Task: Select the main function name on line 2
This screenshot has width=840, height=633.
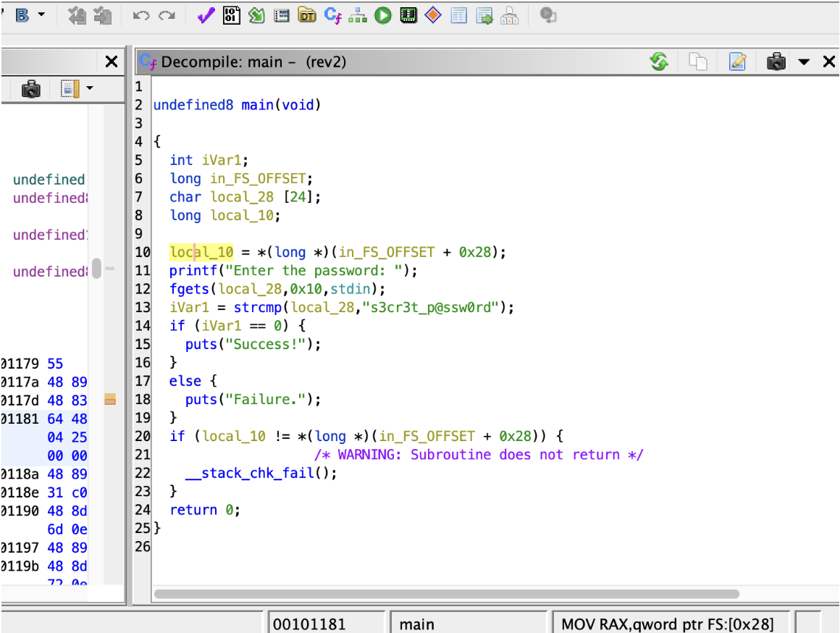Action: click(257, 104)
